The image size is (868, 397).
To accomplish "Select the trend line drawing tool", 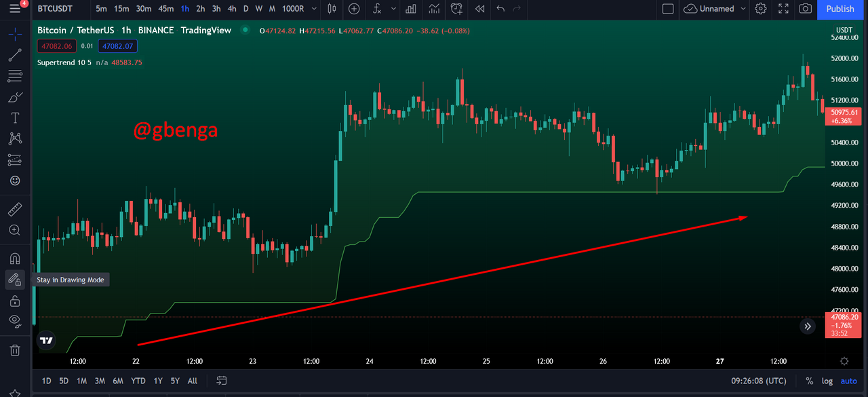I will [x=15, y=55].
